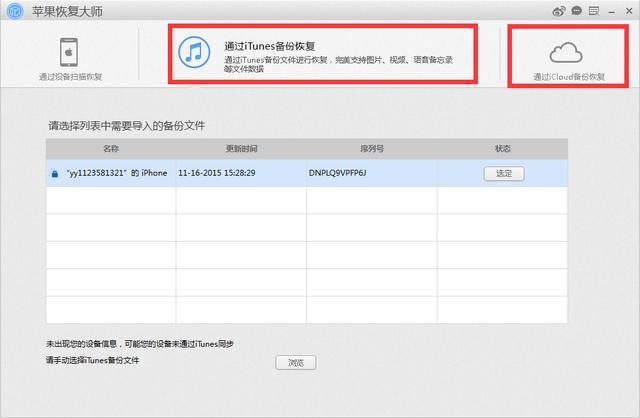Close the 苹果恢复大师 window
Viewport: 640px width, 418px height.
tap(629, 11)
